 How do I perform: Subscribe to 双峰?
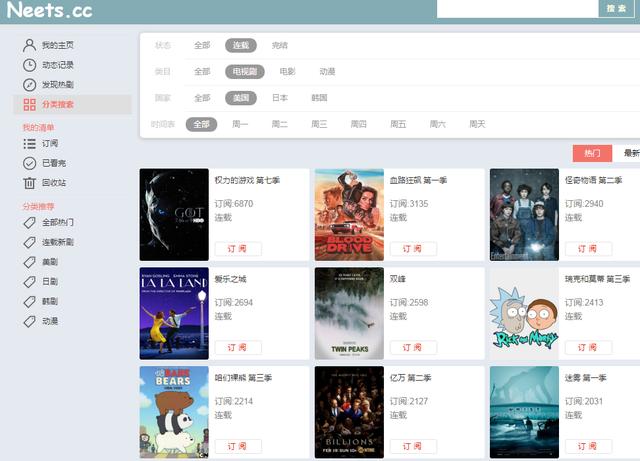(x=413, y=347)
